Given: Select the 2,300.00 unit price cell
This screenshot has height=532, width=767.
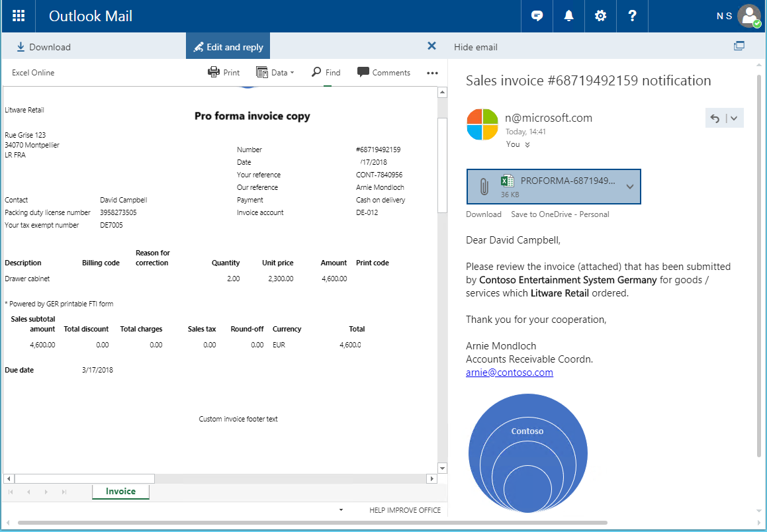Looking at the screenshot, I should [281, 279].
